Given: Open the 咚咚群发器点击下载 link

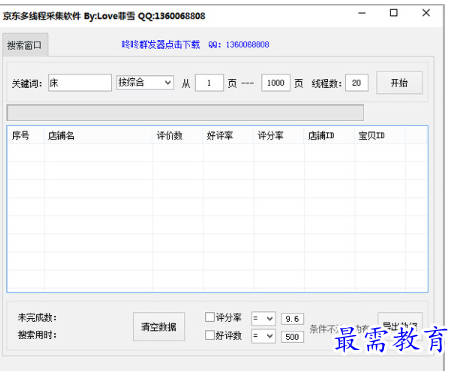Looking at the screenshot, I should (x=161, y=45).
